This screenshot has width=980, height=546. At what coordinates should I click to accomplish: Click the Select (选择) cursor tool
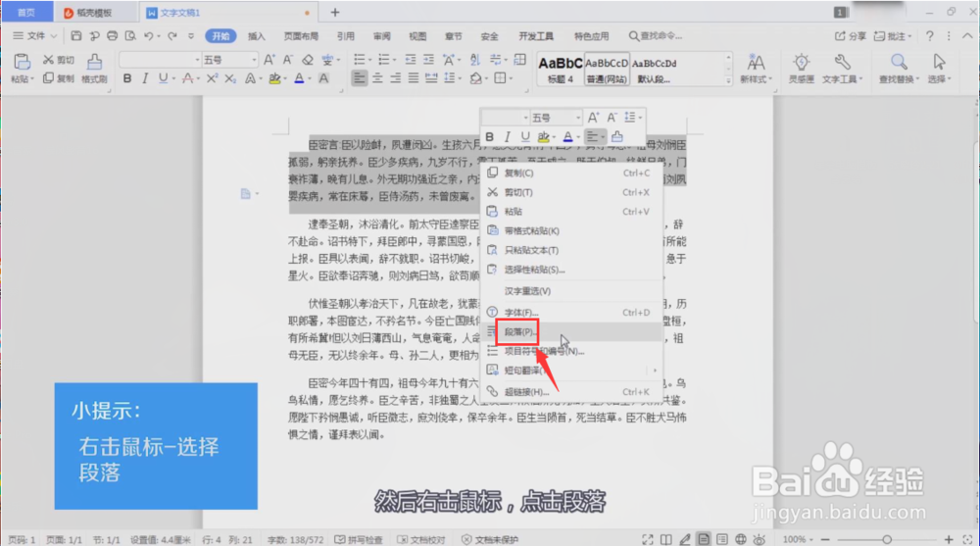pos(939,69)
